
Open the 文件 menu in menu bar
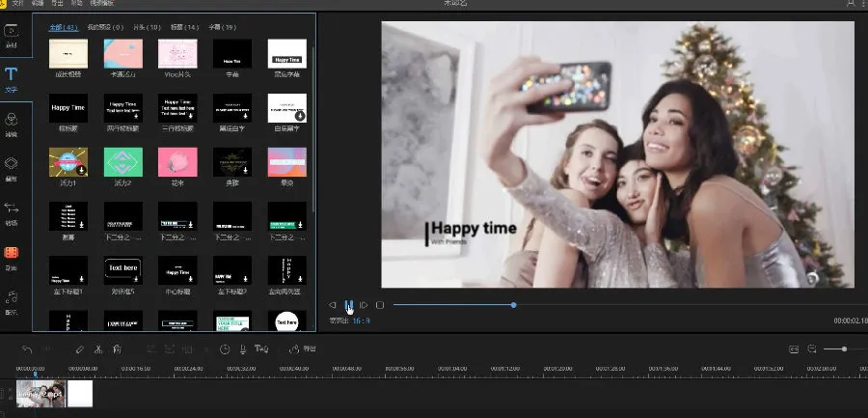[17, 4]
